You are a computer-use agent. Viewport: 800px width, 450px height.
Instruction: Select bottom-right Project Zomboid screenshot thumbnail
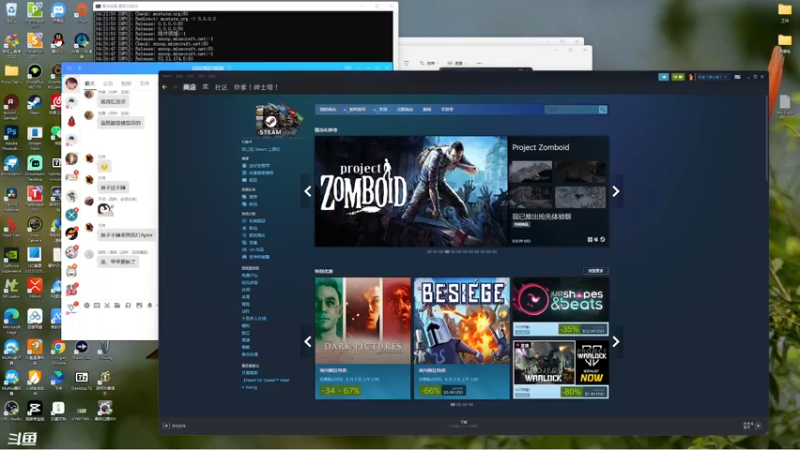tap(580, 197)
